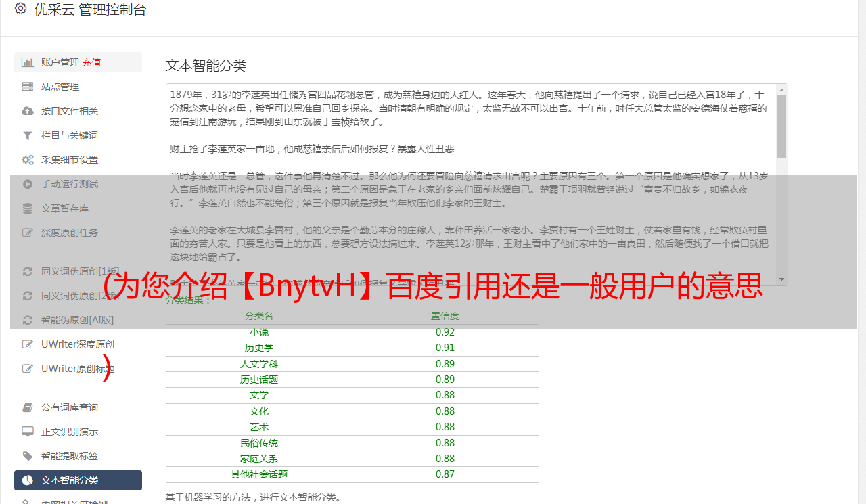Click the 置信度 column header
866x504 pixels.
pos(445,316)
